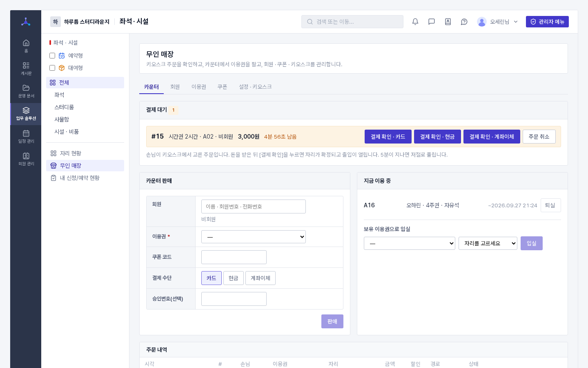Switch to 이용권 tab
Screen dimensions: 588x368
[199, 87]
